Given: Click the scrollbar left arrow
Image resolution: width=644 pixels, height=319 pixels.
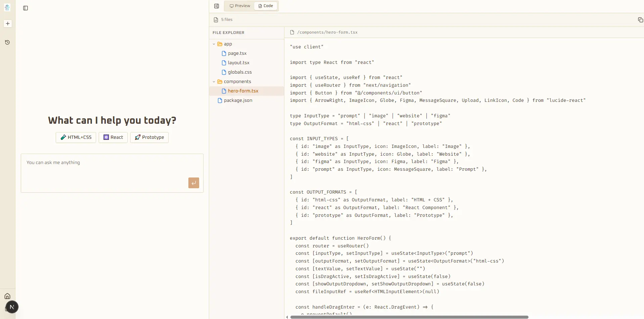Looking at the screenshot, I should point(287,317).
